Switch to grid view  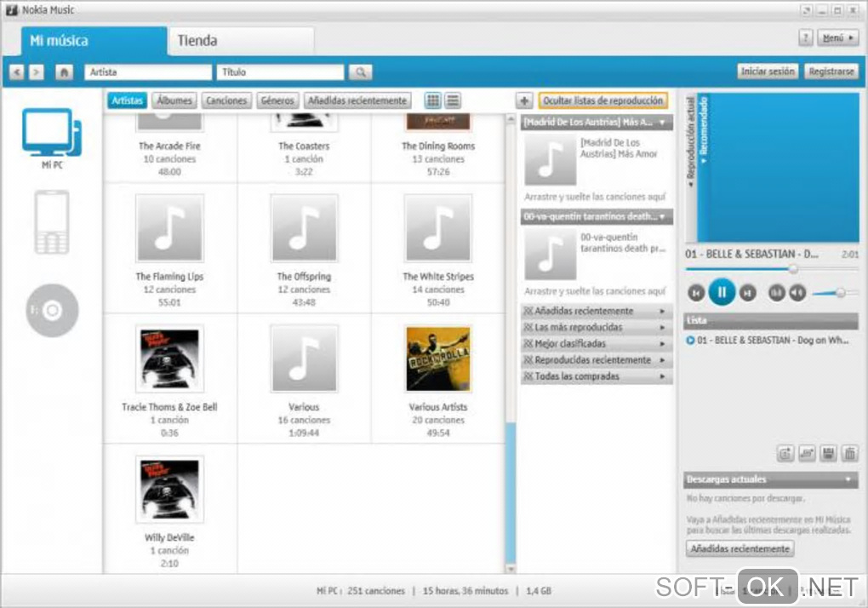433,100
